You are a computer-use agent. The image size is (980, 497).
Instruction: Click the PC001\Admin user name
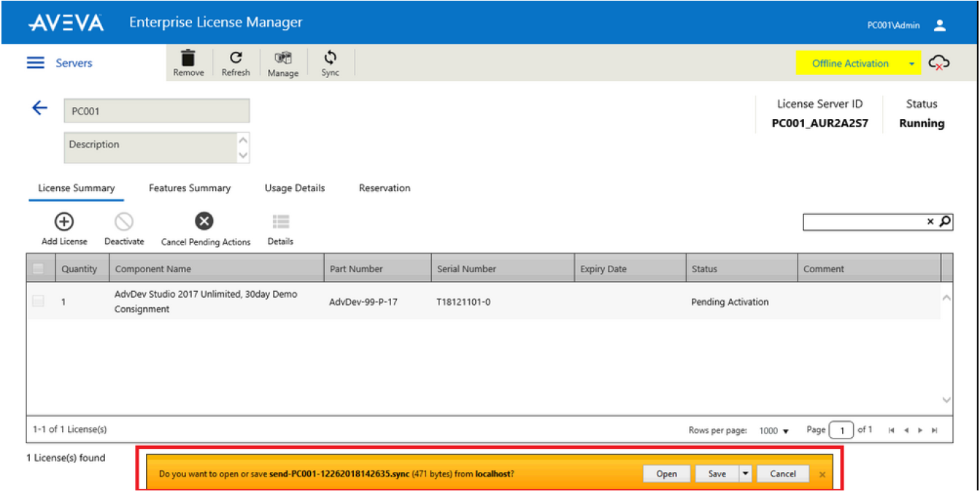894,26
